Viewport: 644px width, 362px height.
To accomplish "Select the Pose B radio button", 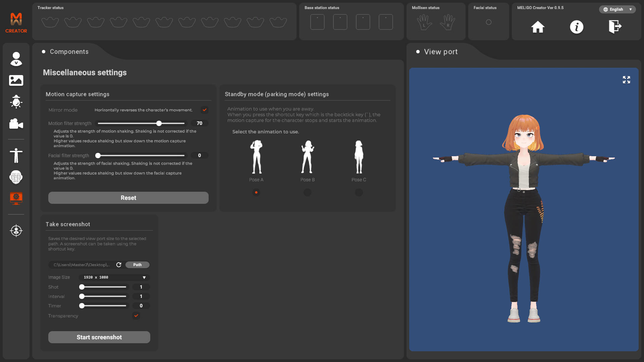I will pos(307,192).
